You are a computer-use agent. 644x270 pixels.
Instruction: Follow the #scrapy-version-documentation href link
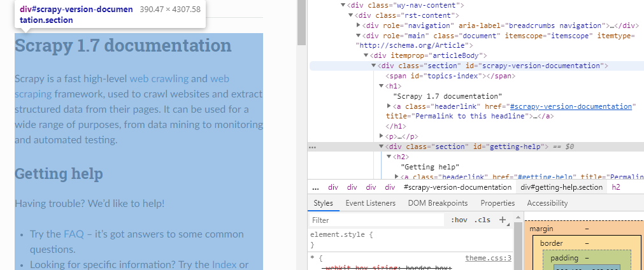pos(571,106)
